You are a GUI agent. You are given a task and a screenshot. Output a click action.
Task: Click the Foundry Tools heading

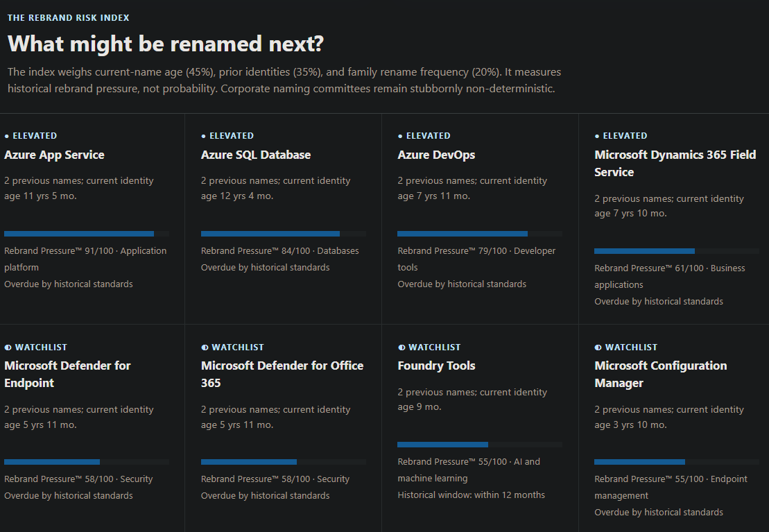tap(436, 366)
